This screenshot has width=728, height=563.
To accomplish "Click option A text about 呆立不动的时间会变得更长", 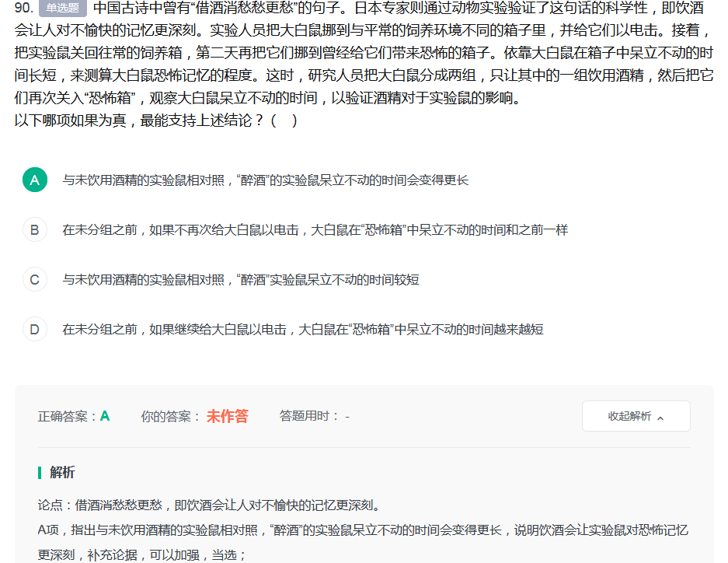I will click(266, 180).
